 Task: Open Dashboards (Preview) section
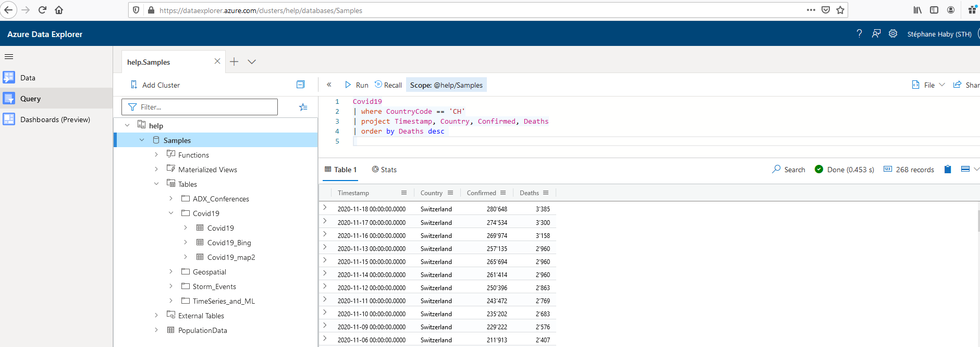[56, 119]
